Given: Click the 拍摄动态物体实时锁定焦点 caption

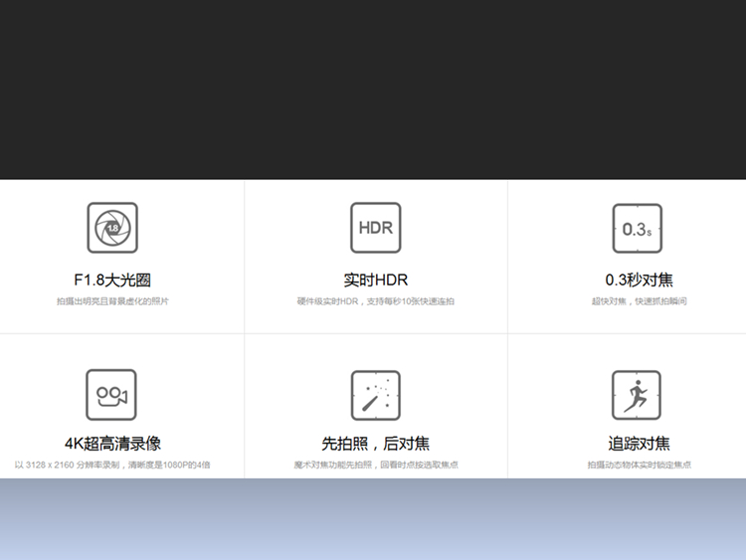Looking at the screenshot, I should pyautogui.click(x=639, y=465).
